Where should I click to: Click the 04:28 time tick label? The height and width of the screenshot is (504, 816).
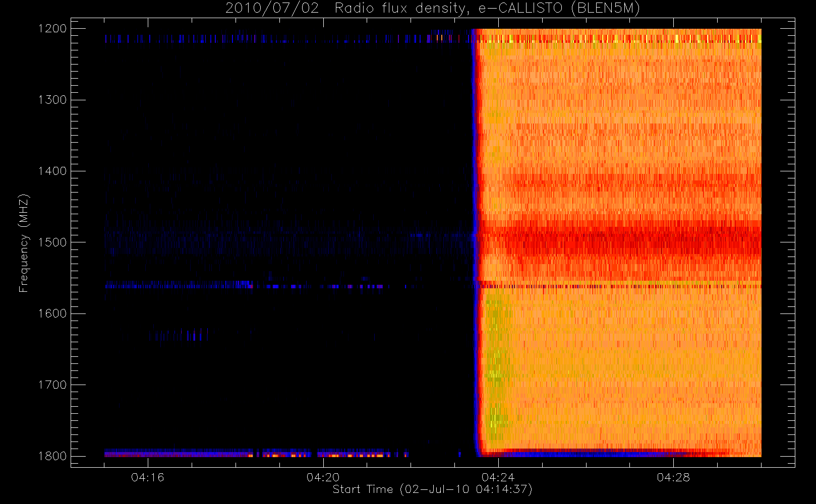click(x=673, y=477)
